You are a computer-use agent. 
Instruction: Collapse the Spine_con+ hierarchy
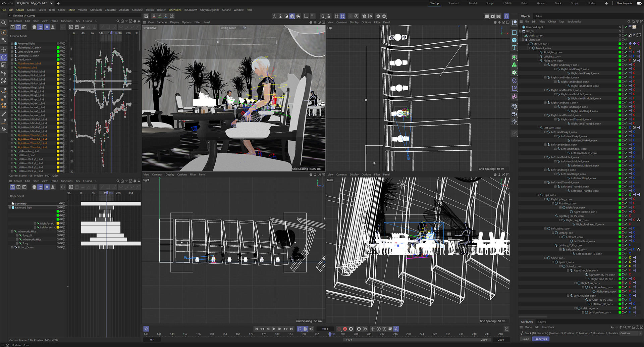(x=545, y=258)
